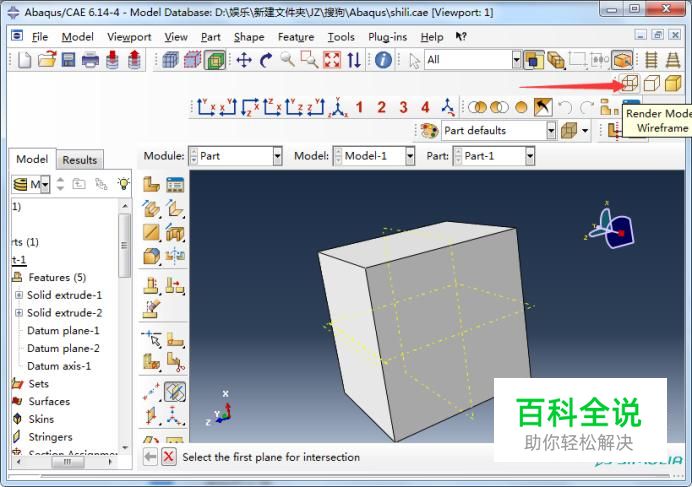Click the 3D view compass triad
This screenshot has height=487, width=692.
612,226
